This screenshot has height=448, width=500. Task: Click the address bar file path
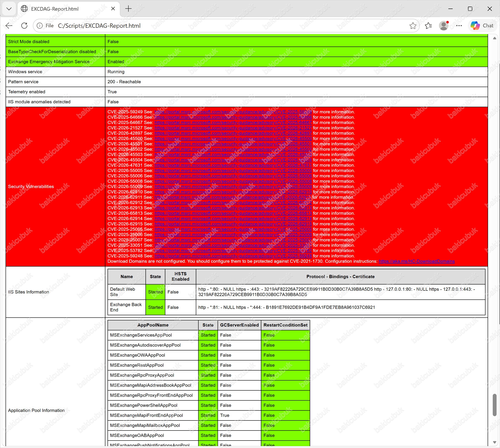point(99,26)
